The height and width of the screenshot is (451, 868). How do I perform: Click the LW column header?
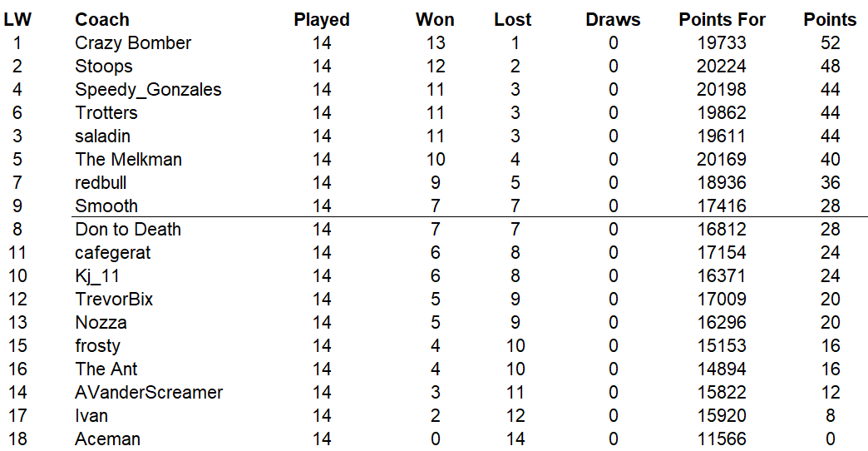pos(17,20)
